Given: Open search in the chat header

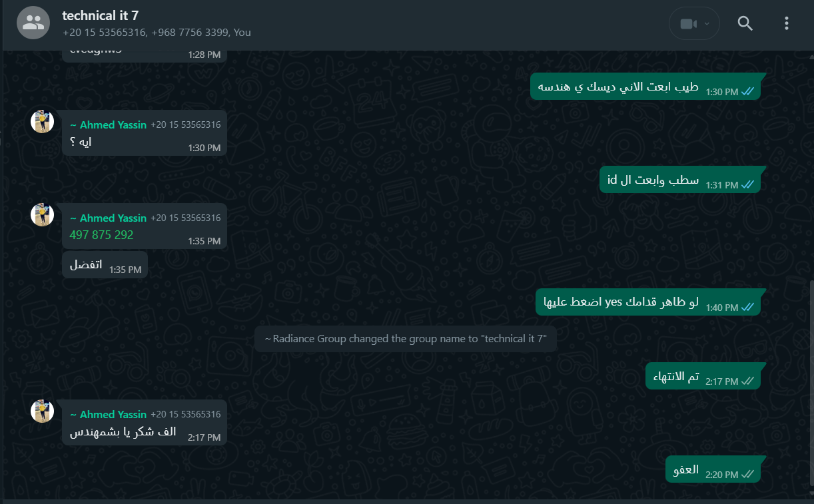Looking at the screenshot, I should [745, 24].
